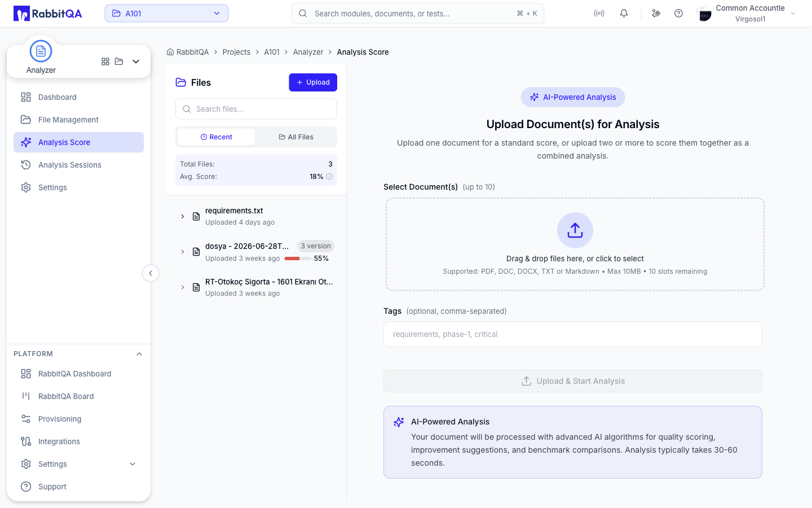Image resolution: width=812 pixels, height=508 pixels.
Task: Click the Analyzer module document icon
Action: click(41, 51)
